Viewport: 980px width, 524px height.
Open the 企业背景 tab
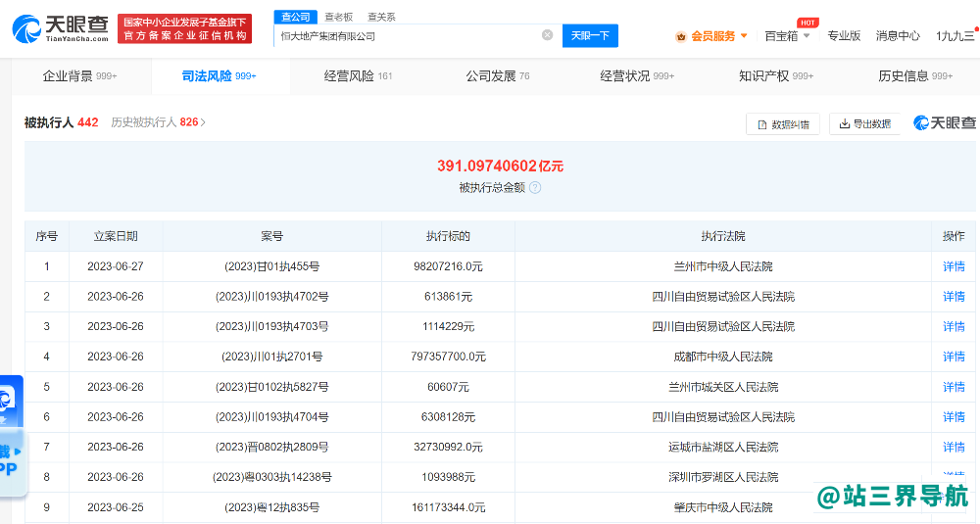point(80,76)
